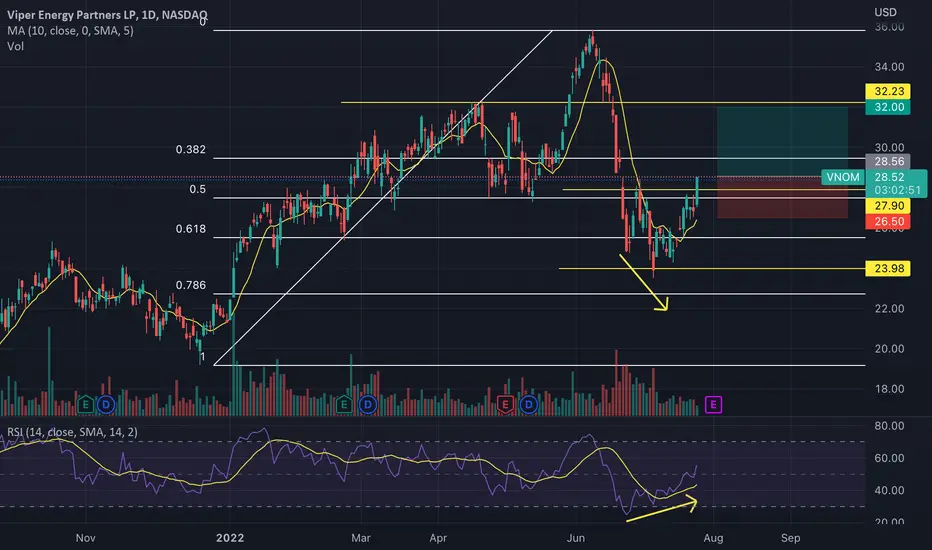Viewport: 932px width, 550px height.
Task: Click the 30.00 price axis value
Action: [x=889, y=147]
